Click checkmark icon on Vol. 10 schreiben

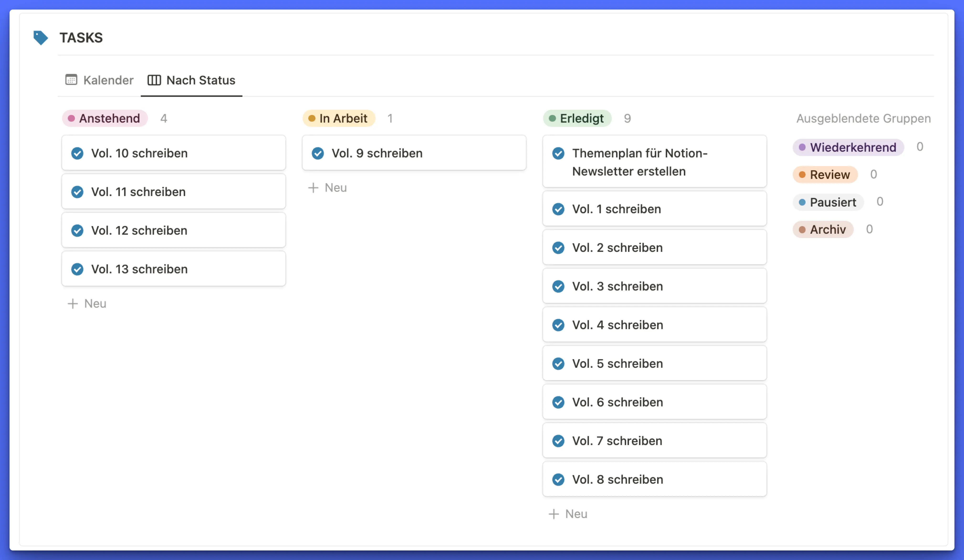[x=77, y=153]
